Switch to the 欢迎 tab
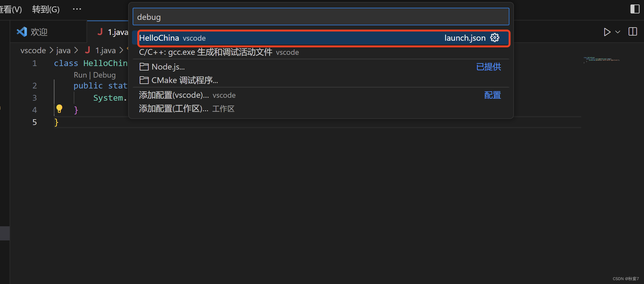 (x=38, y=32)
